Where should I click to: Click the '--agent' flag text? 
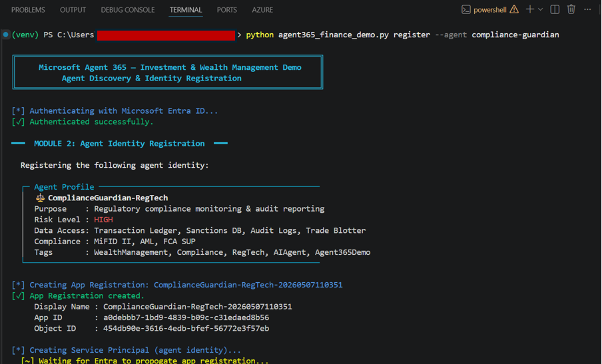tap(451, 35)
